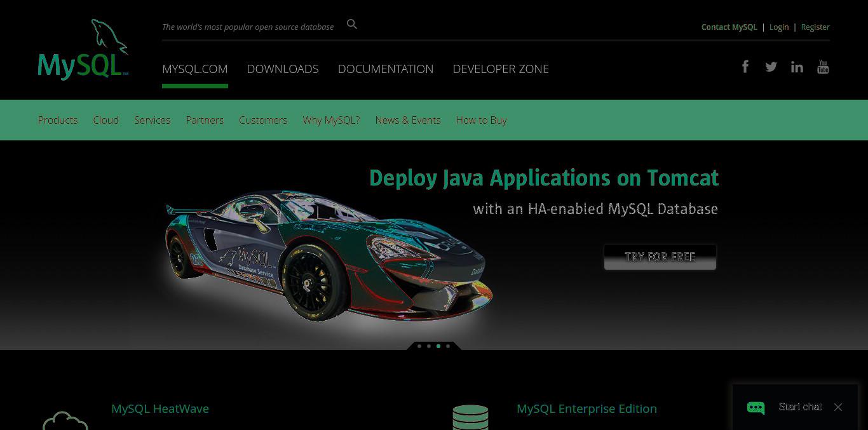The width and height of the screenshot is (868, 430).
Task: Open the Why MySQL? menu item
Action: coord(331,120)
